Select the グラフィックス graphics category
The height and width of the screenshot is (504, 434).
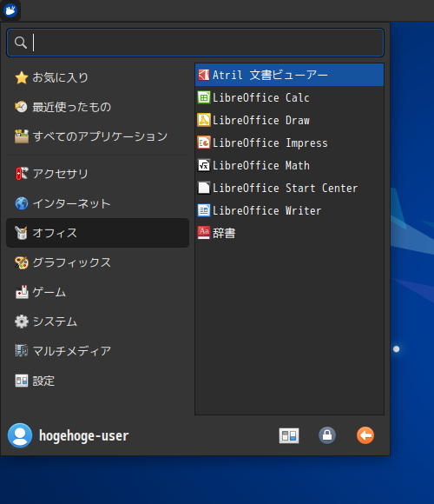pyautogui.click(x=97, y=262)
